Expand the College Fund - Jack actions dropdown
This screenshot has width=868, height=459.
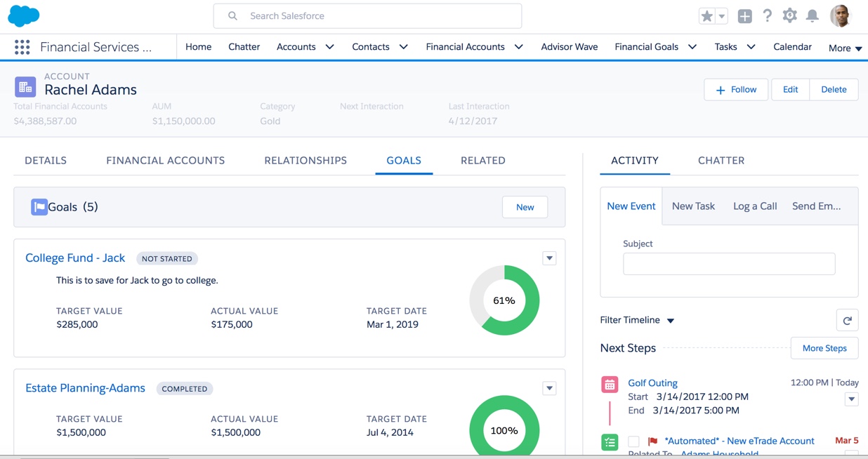[549, 258]
